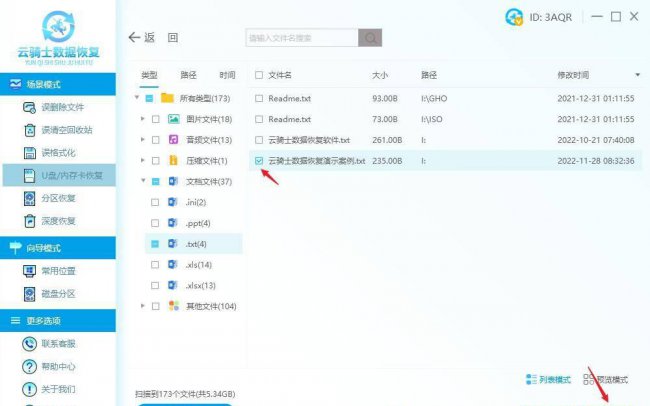Viewport: 650px width, 406px height.
Task: Check the Readme.txt in I:\GHO row
Action: tap(259, 98)
